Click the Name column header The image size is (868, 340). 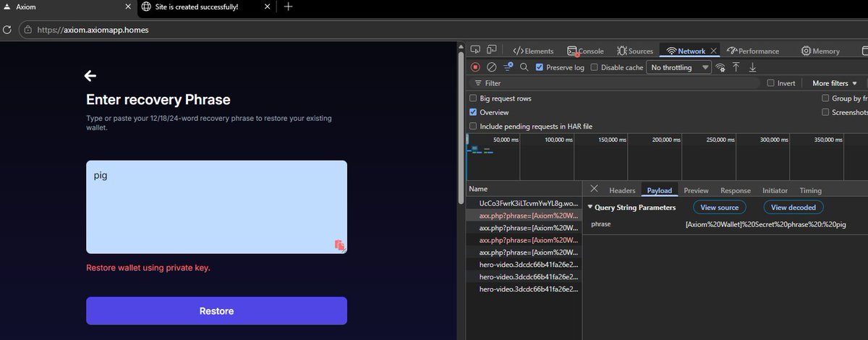524,188
